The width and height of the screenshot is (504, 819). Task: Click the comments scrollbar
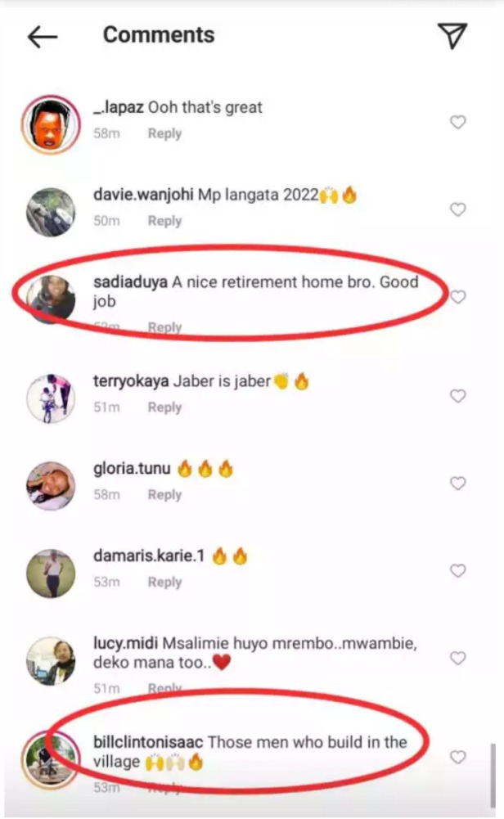pyautogui.click(x=493, y=776)
